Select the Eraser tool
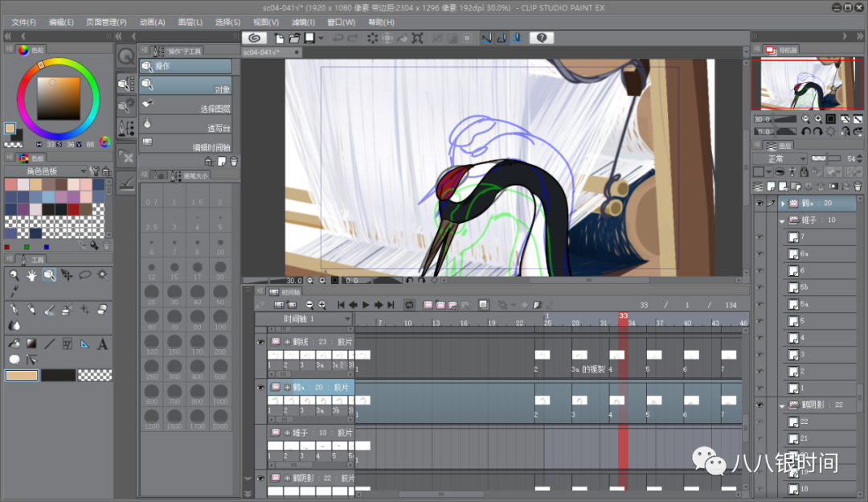868x502 pixels. (x=102, y=310)
